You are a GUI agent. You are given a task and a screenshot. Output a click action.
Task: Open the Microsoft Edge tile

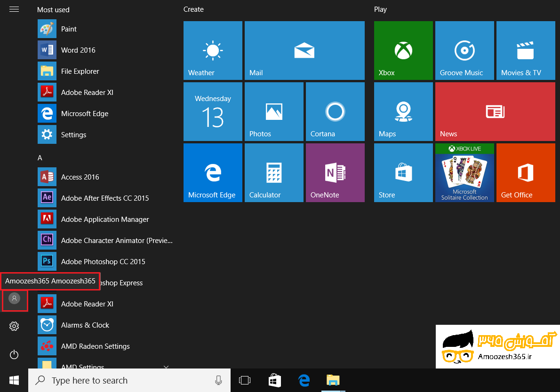[x=213, y=172]
